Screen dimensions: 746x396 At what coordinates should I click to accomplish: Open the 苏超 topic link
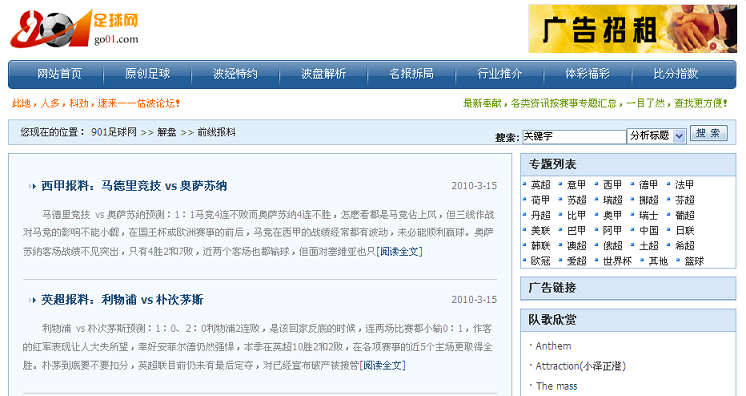577,200
